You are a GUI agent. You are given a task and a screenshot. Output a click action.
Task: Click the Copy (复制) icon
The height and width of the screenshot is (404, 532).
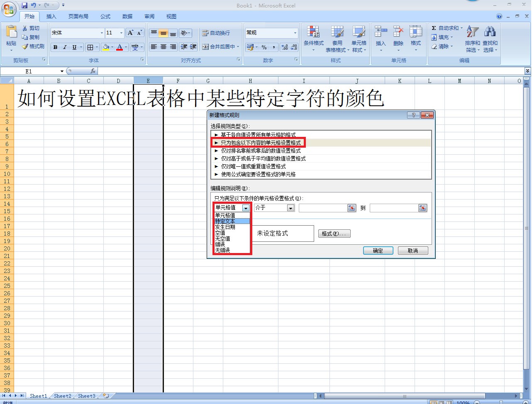25,37
